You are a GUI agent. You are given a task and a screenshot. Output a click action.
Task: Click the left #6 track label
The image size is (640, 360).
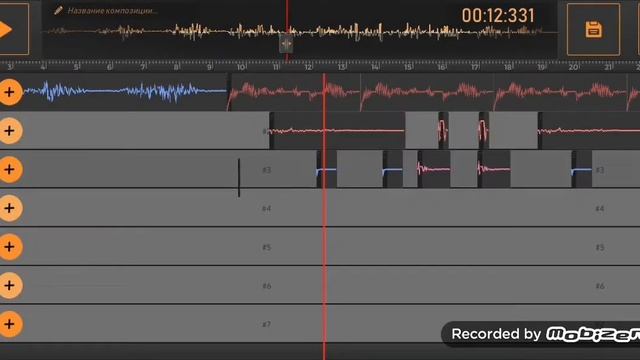[267, 286]
